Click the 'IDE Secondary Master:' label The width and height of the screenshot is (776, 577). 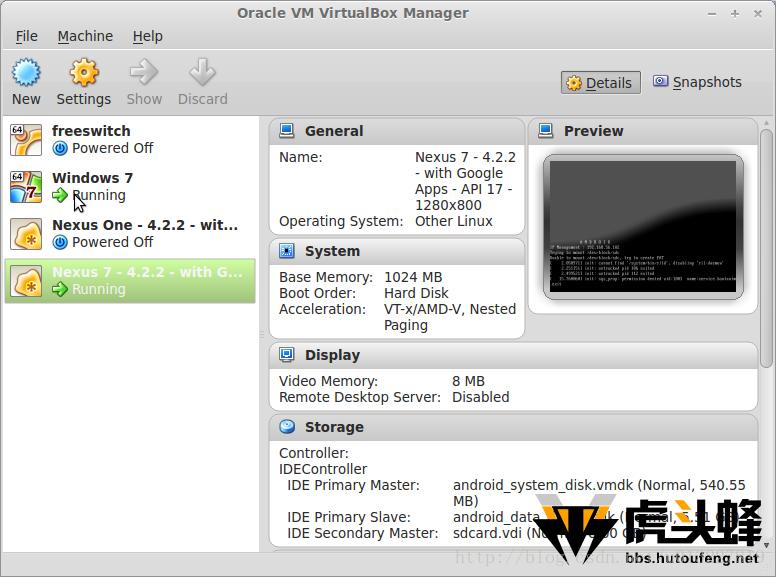363,533
